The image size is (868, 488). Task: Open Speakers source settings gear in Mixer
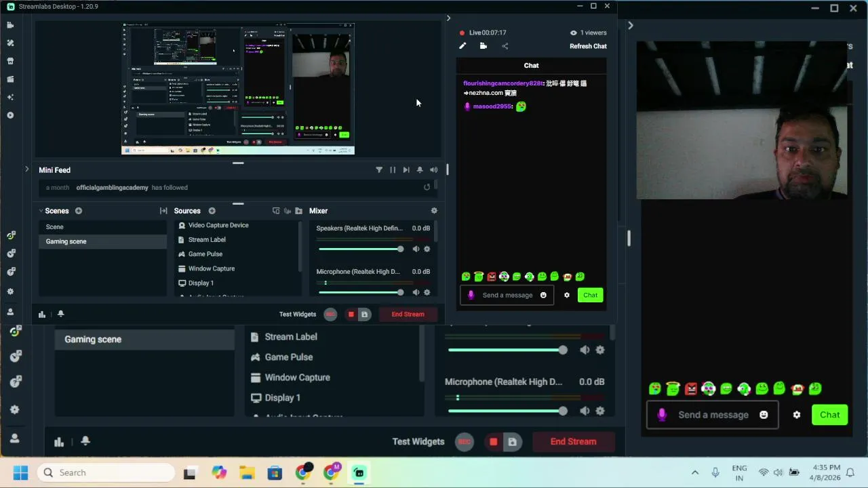[427, 249]
